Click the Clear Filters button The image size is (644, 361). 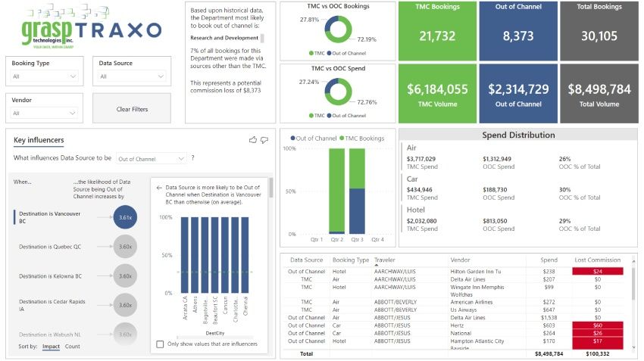[132, 108]
